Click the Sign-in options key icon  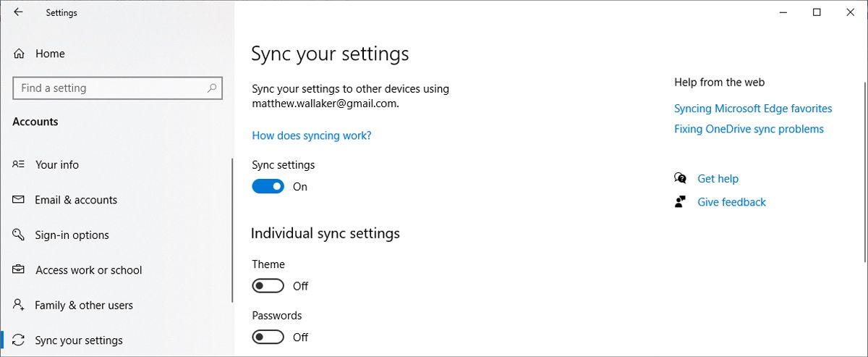20,235
